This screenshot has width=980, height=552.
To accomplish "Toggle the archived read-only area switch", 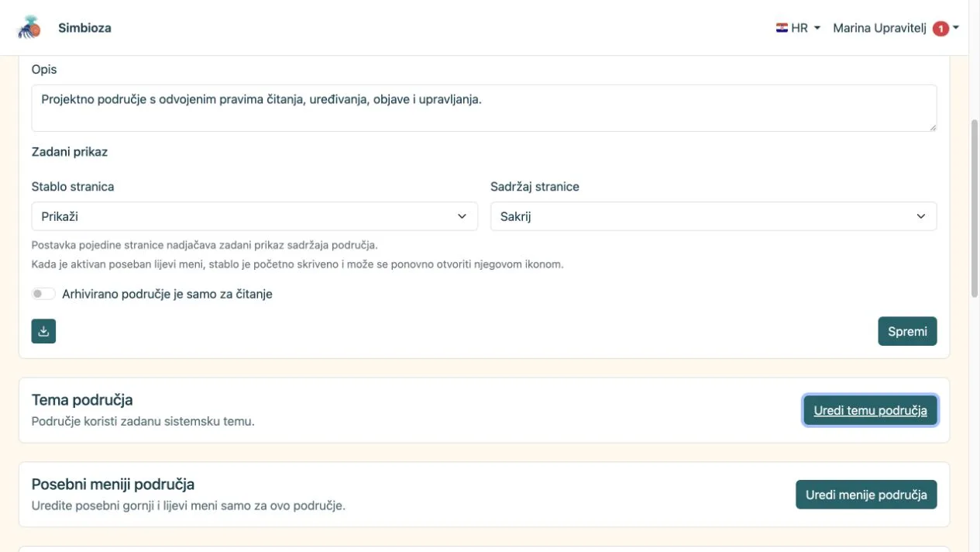I will click(x=43, y=294).
